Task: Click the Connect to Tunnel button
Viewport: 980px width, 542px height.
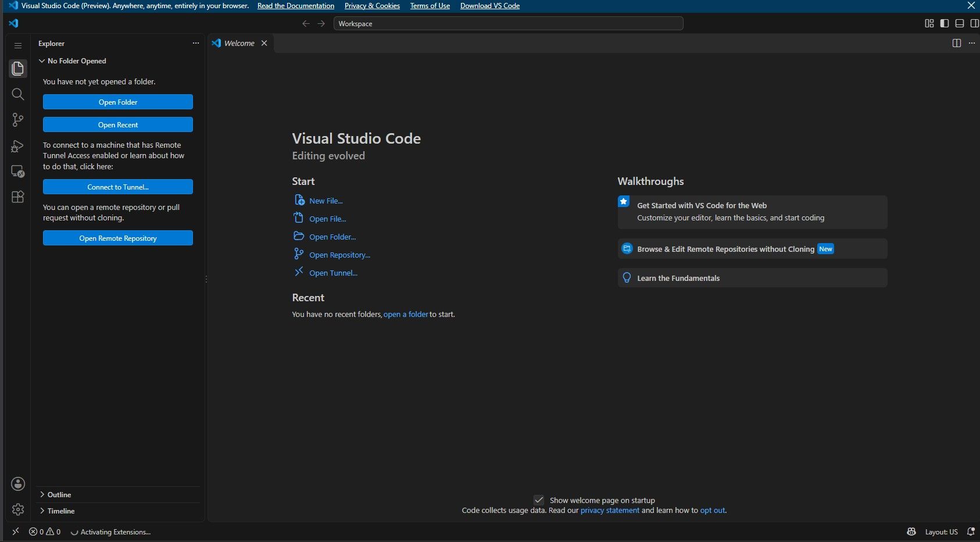Action: point(118,187)
